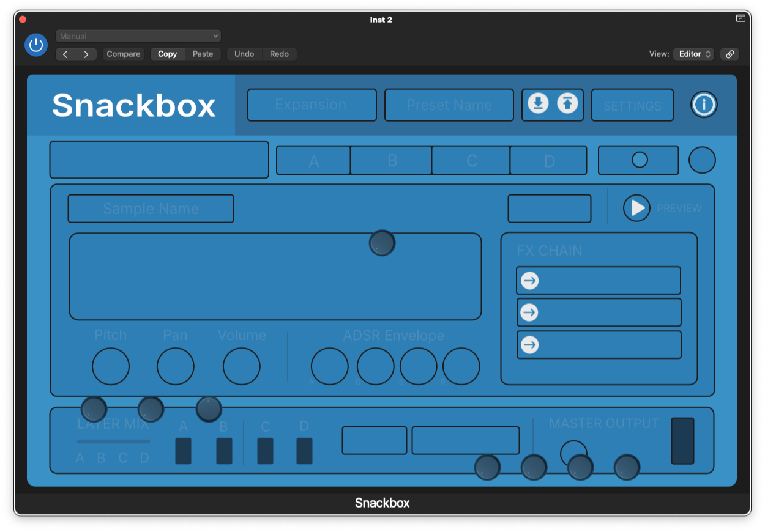Image resolution: width=765 pixels, height=532 pixels.
Task: Toggle the plugin power bypass button
Action: click(x=36, y=45)
